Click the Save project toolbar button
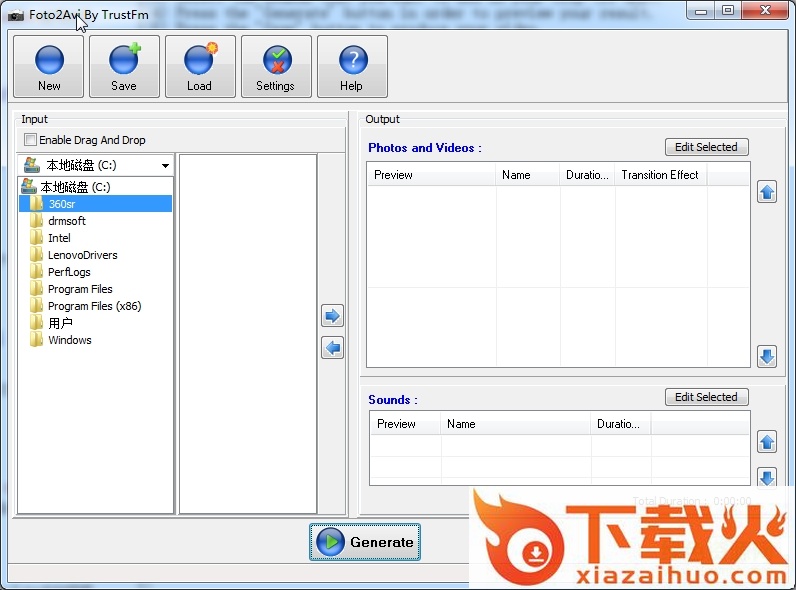 [124, 67]
